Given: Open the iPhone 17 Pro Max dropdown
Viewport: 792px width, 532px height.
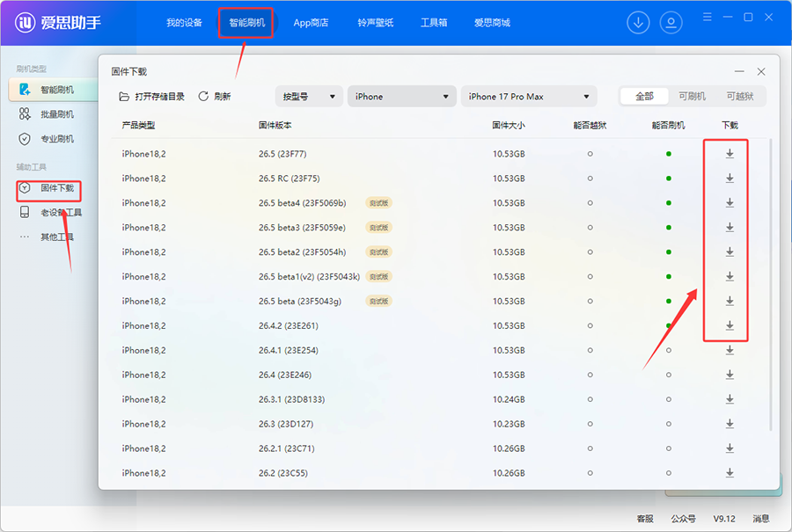Looking at the screenshot, I should [x=528, y=97].
